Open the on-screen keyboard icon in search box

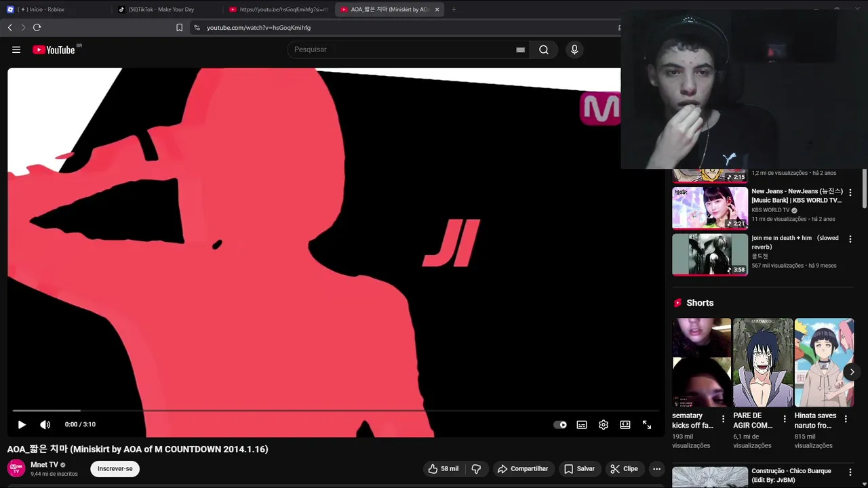pyautogui.click(x=520, y=49)
